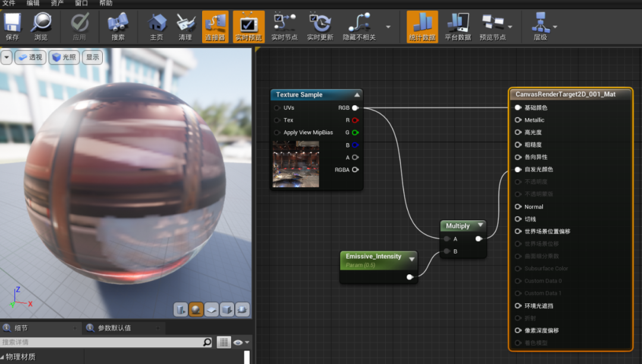
Task: Open the eye view options dropdown
Action: 241,342
